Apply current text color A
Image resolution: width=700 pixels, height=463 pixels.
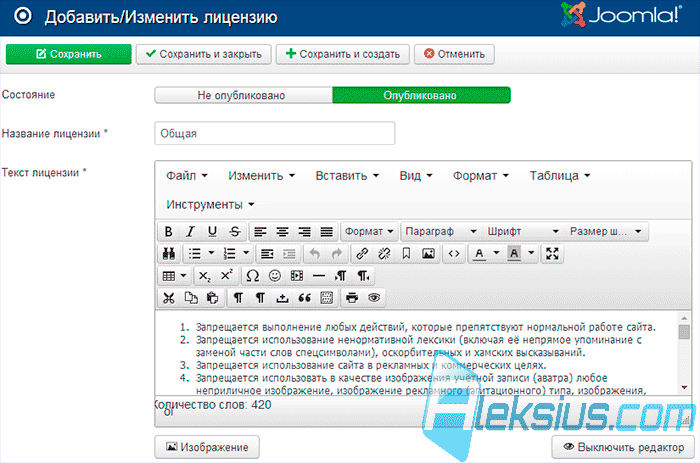point(479,254)
